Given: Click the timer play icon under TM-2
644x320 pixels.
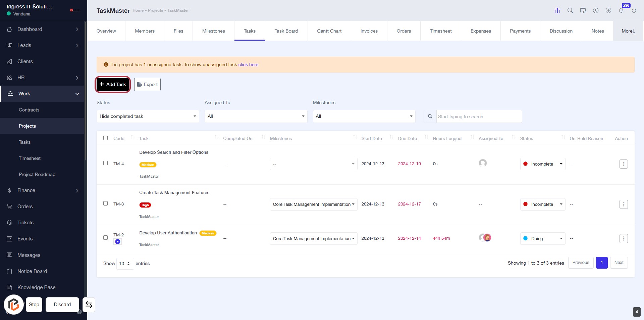Looking at the screenshot, I should point(118,242).
